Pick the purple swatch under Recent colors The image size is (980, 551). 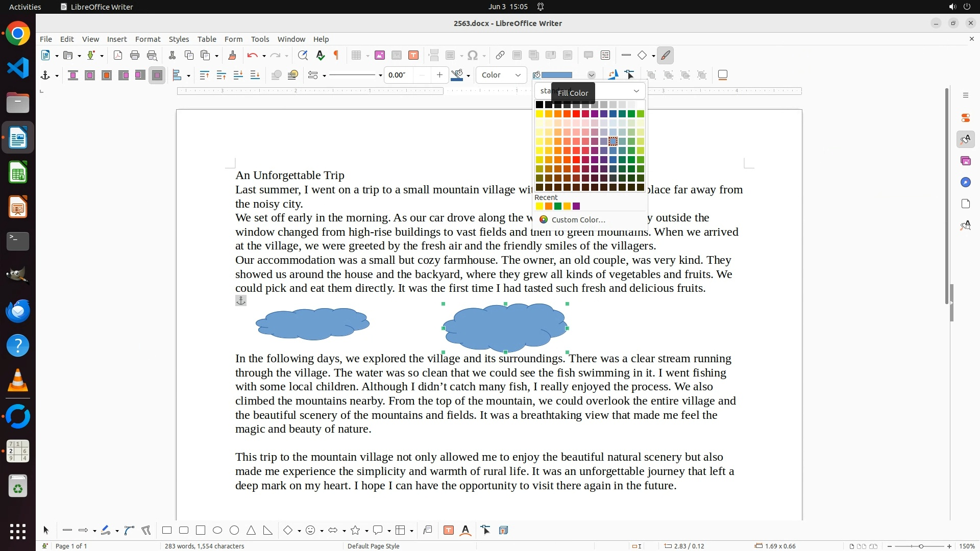(576, 206)
